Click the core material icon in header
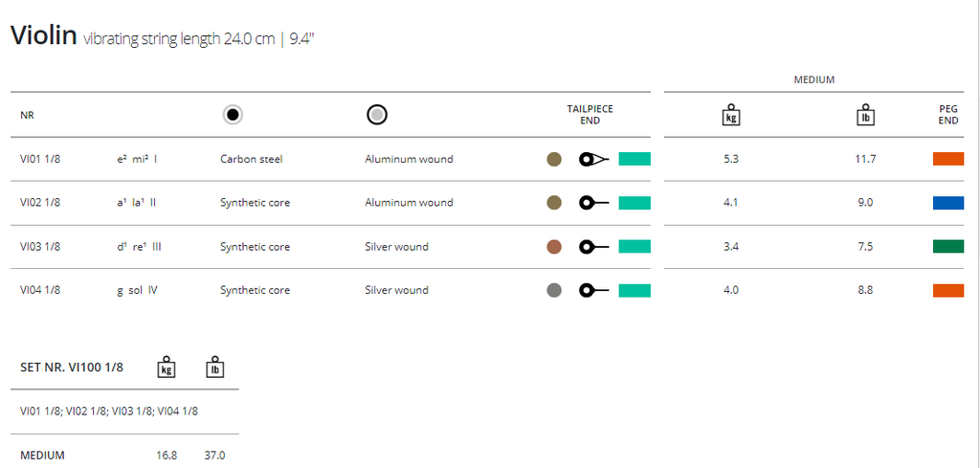This screenshot has height=468, width=980. (232, 115)
